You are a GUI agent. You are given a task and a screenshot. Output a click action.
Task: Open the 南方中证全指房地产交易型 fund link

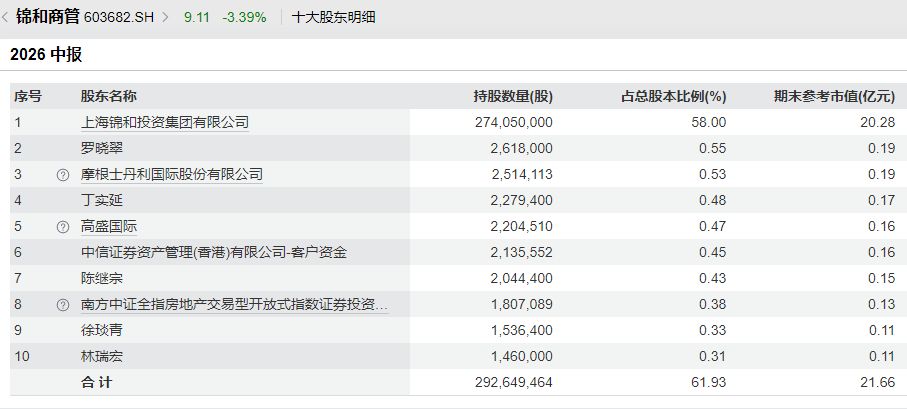pos(234,305)
